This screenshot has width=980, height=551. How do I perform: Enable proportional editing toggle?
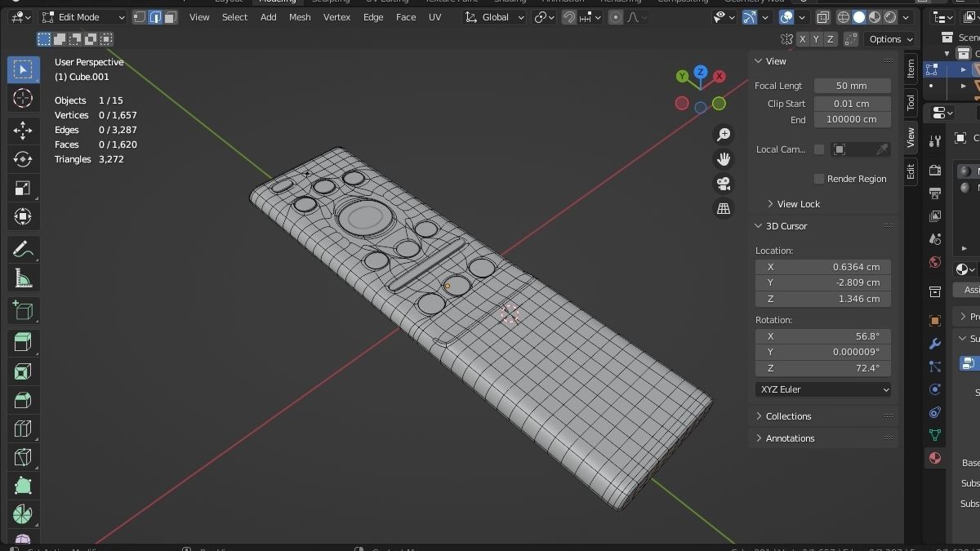tap(615, 16)
